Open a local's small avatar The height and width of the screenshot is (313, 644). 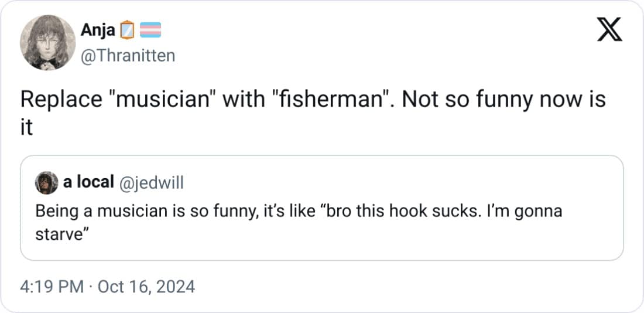[x=47, y=183]
